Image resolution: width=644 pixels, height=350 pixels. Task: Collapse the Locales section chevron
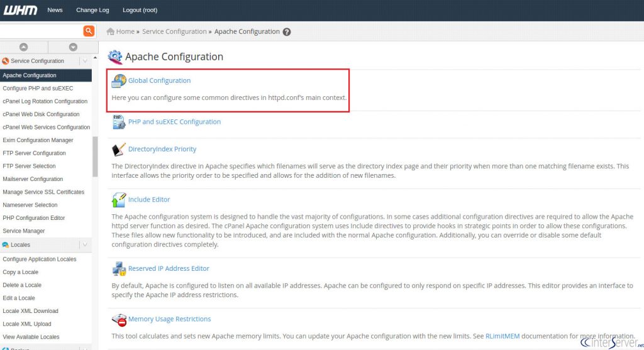pyautogui.click(x=85, y=245)
